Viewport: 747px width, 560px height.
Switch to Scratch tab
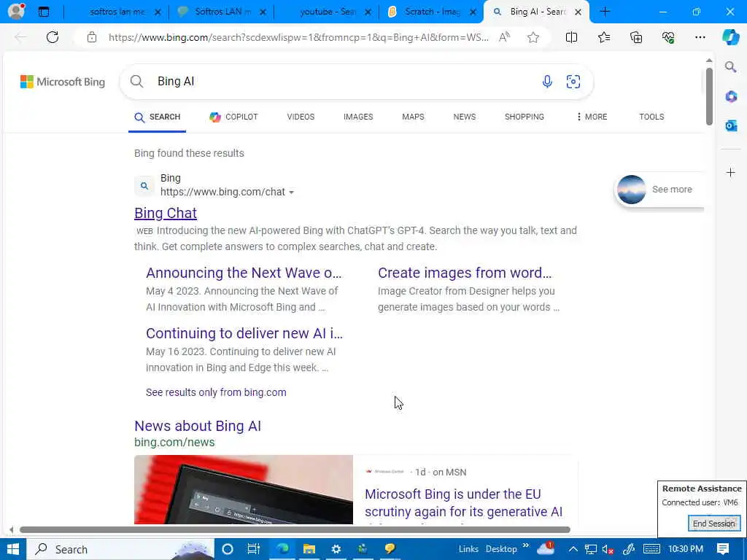point(432,12)
